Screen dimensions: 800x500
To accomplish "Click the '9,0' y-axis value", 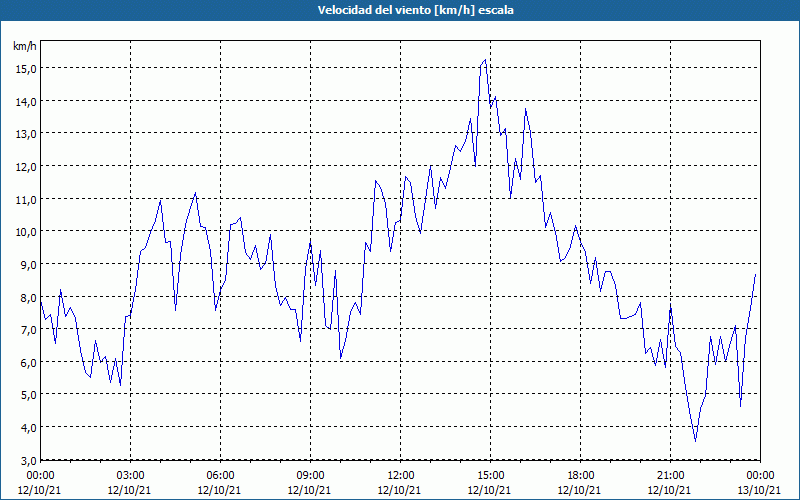I will point(28,264).
